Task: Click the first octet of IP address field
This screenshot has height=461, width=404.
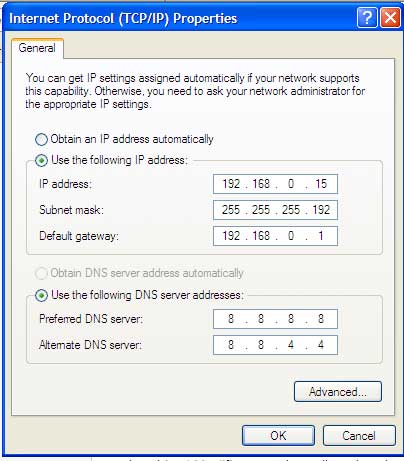Action: 231,184
